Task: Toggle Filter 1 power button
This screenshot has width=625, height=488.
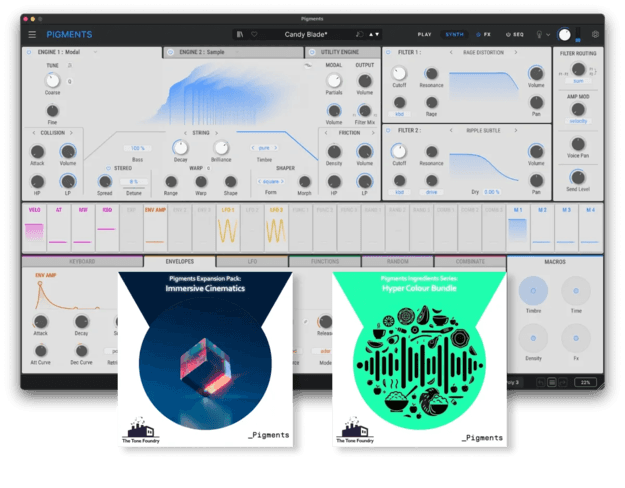Action: (x=388, y=52)
